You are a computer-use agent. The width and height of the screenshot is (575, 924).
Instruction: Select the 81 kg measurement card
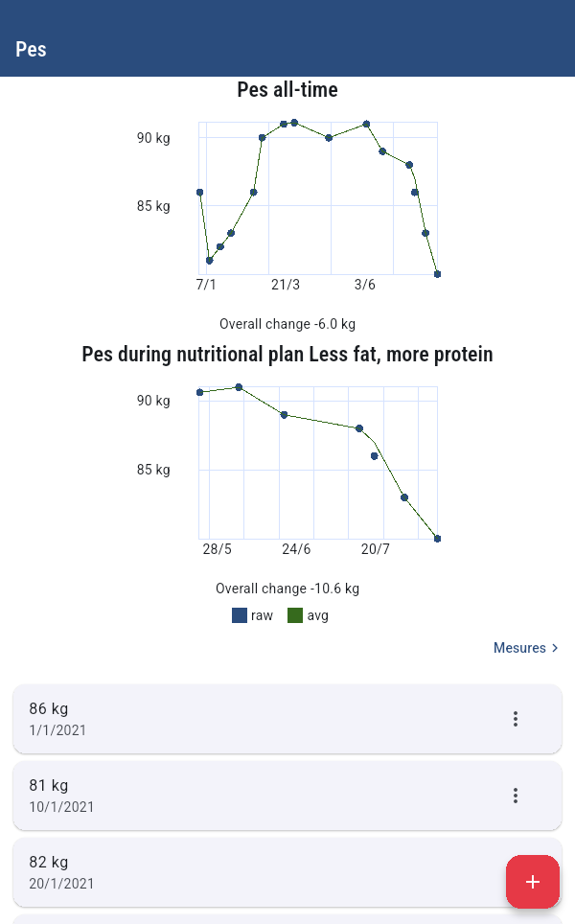(259, 796)
